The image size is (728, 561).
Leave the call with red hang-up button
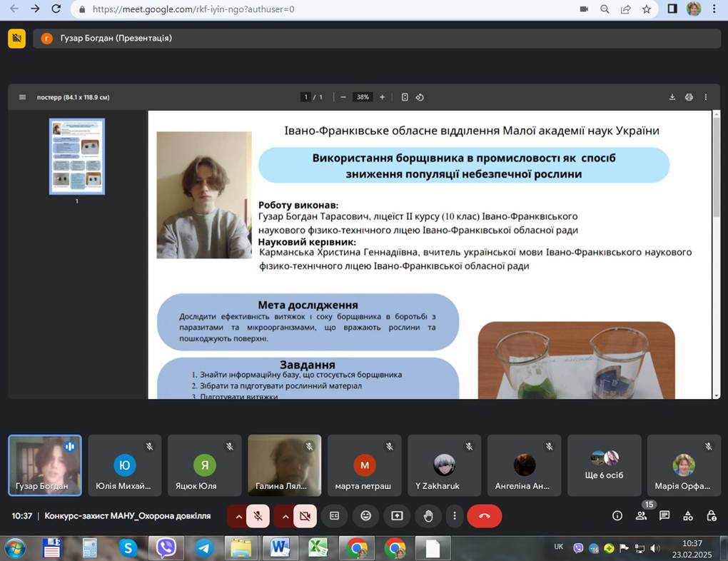pos(485,516)
